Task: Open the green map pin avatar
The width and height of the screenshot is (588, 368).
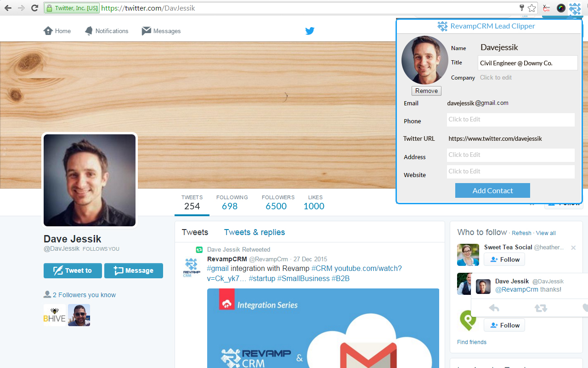Action: pos(468,321)
